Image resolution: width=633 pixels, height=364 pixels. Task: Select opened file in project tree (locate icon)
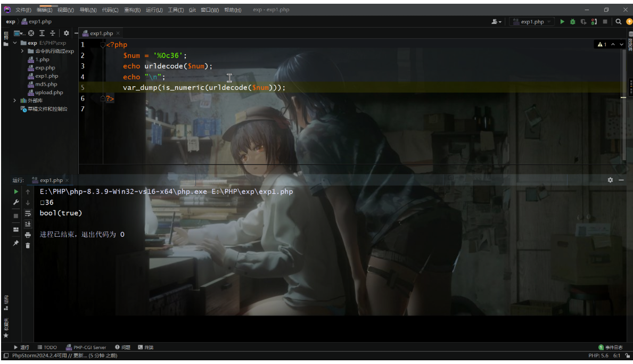coord(31,33)
